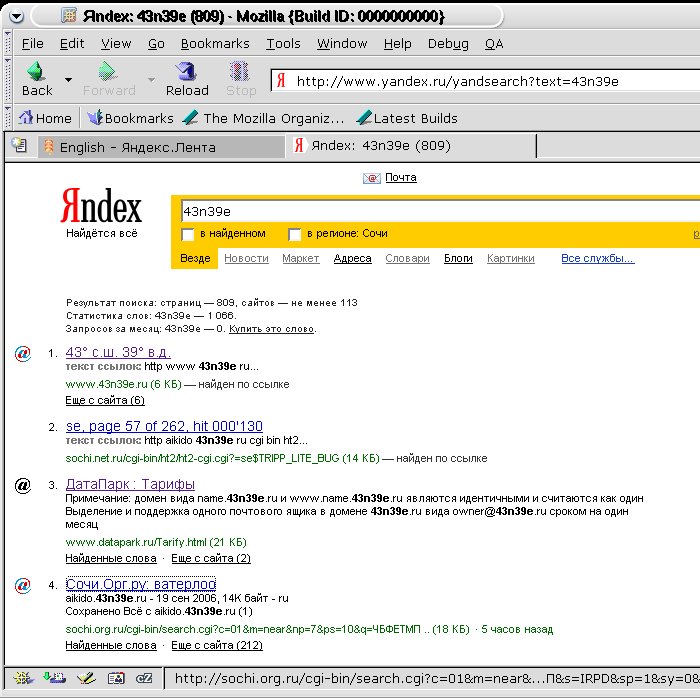Click the @ icon beside result 4
The width and height of the screenshot is (700, 698).
(x=23, y=585)
